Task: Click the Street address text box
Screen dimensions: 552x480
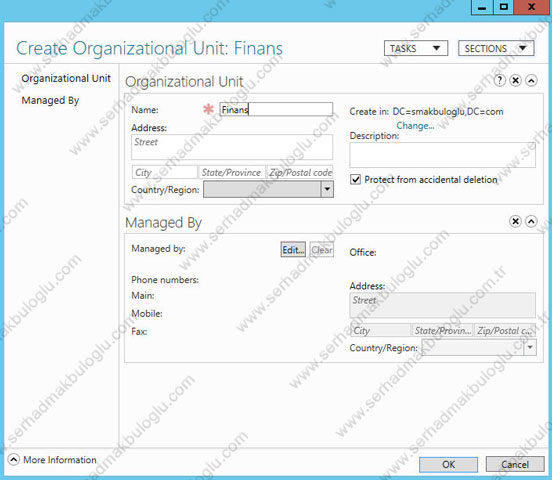Action: coord(232,147)
